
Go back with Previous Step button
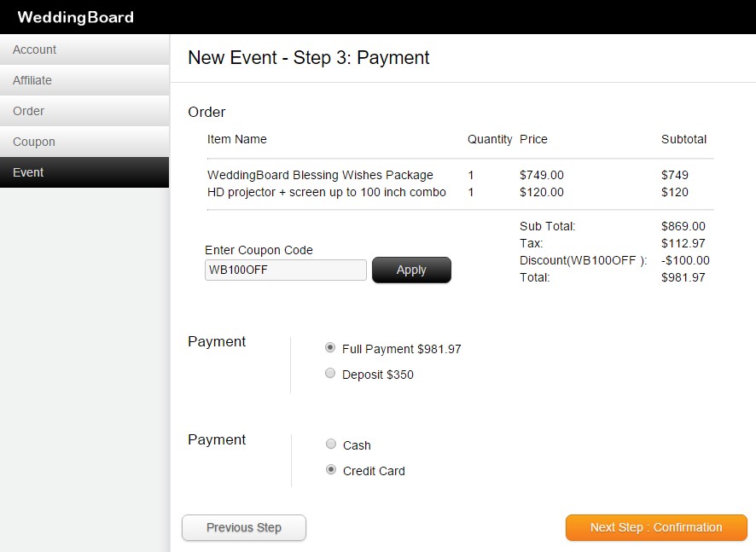click(244, 527)
